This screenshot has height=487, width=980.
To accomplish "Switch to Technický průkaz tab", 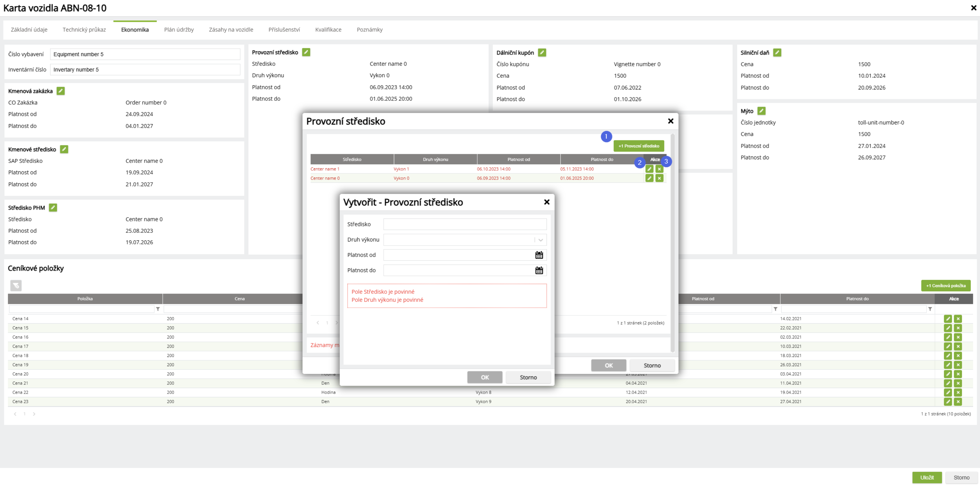I will coord(84,30).
